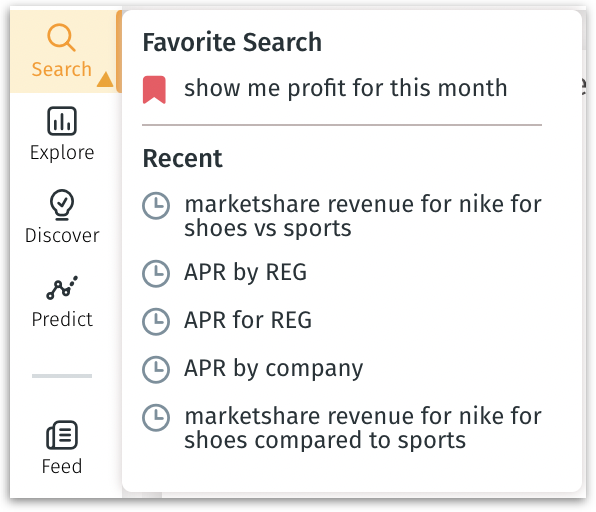Viewport: 596px width, 512px height.
Task: Select recent search APR by company
Action: tap(273, 369)
